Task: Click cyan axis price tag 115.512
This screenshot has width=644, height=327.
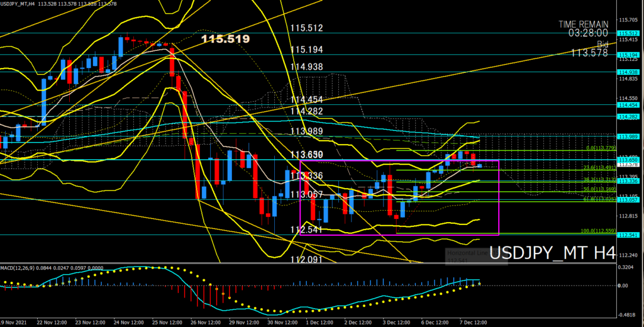Action: (628, 33)
